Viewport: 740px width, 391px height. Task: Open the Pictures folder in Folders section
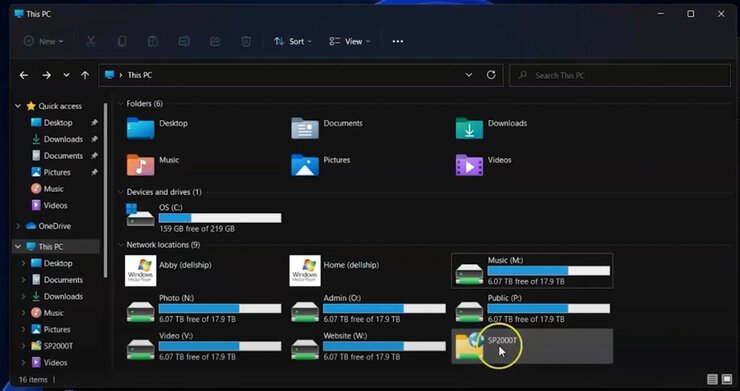click(321, 165)
